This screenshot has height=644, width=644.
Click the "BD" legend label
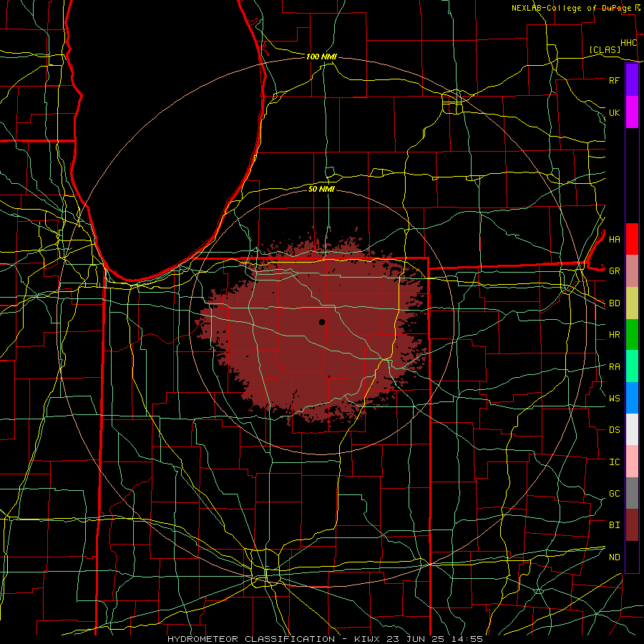[x=614, y=303]
